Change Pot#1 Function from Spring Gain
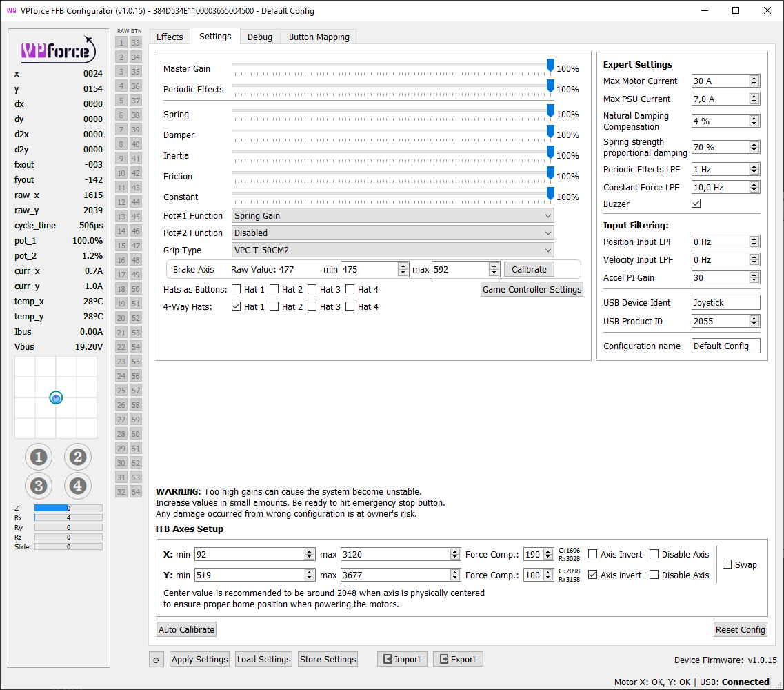Screen dimensions: 784x690 (x=391, y=215)
